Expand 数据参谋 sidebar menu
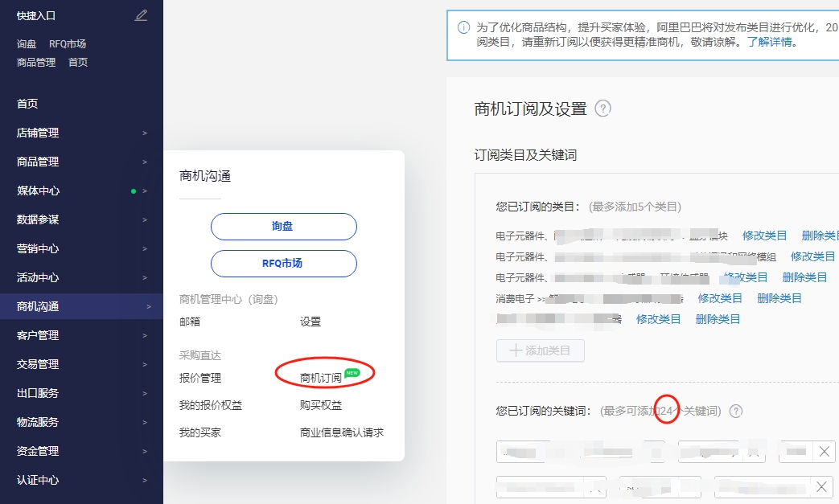The height and width of the screenshot is (504, 839). (x=81, y=219)
